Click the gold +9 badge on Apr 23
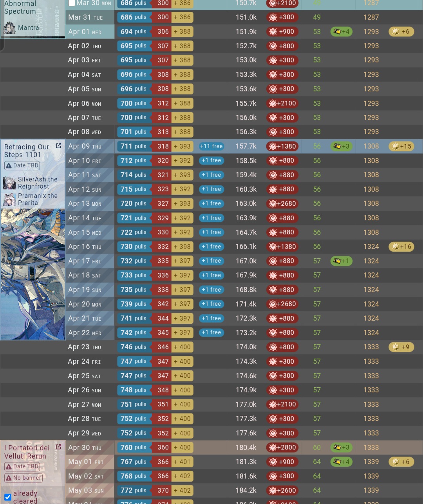 tap(401, 347)
